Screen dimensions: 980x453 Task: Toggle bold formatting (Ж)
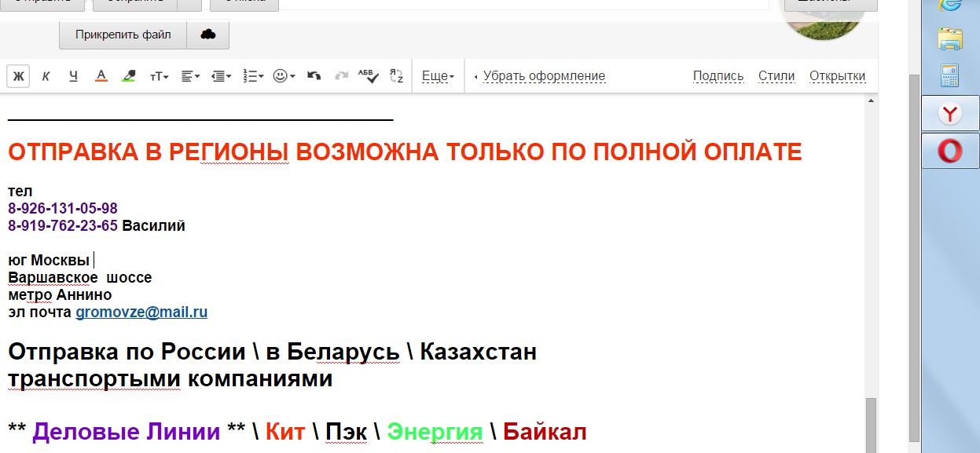[18, 76]
